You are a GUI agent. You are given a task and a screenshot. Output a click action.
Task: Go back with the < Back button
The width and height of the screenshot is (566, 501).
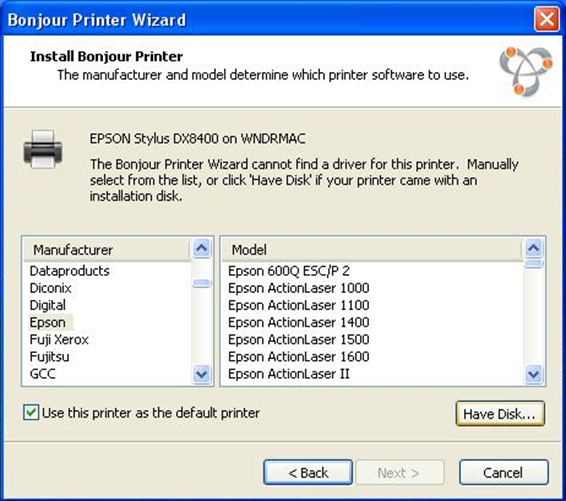pos(308,472)
